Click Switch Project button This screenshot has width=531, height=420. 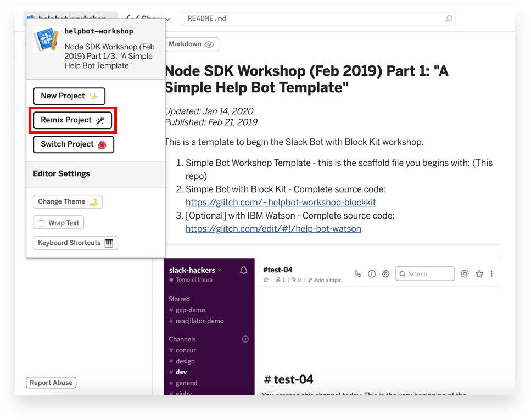tap(74, 144)
